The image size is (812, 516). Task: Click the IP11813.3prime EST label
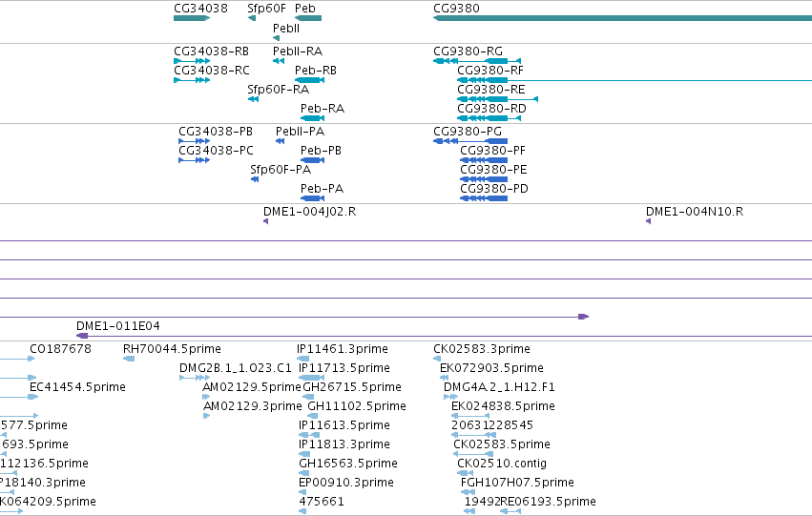[344, 444]
